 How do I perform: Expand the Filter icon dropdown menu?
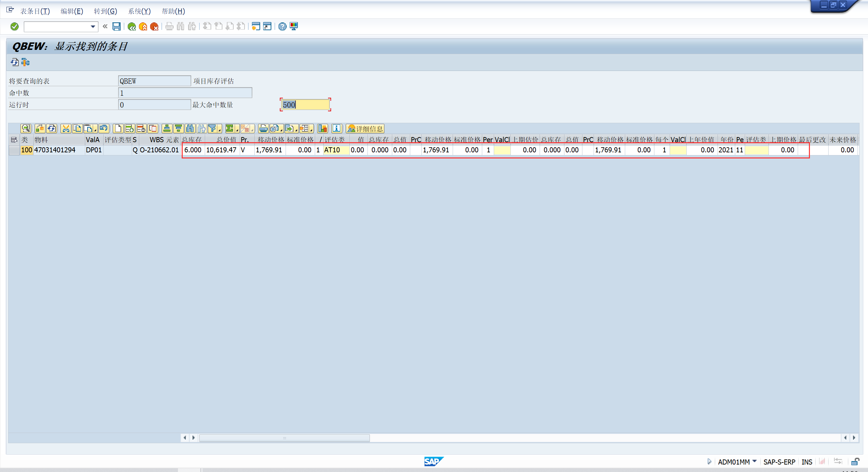coord(220,130)
